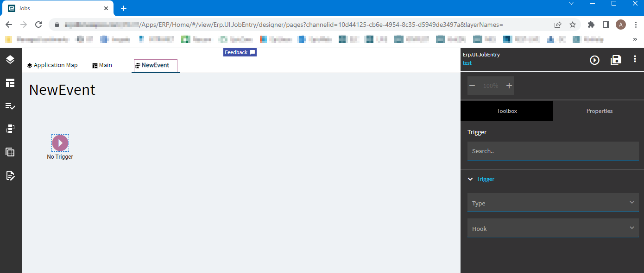
Task: Focus the toolbox Search field
Action: point(553,151)
